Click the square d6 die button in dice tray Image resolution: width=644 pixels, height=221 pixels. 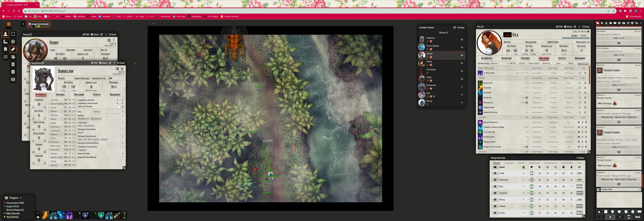point(606,212)
